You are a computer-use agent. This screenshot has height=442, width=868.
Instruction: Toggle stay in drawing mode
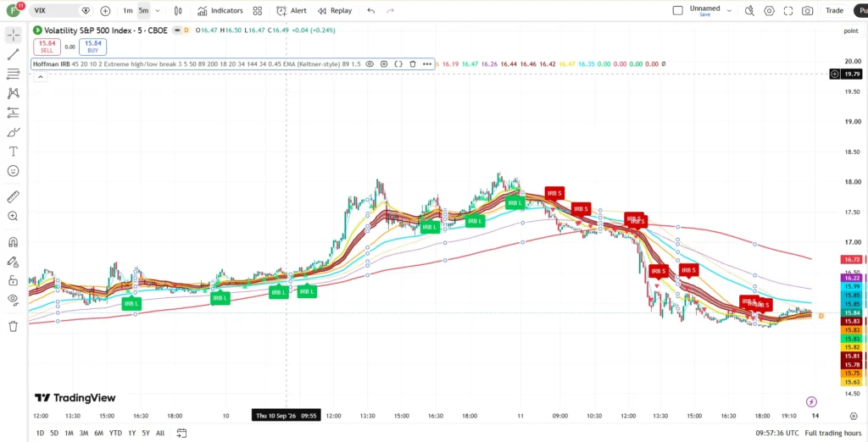coord(14,262)
